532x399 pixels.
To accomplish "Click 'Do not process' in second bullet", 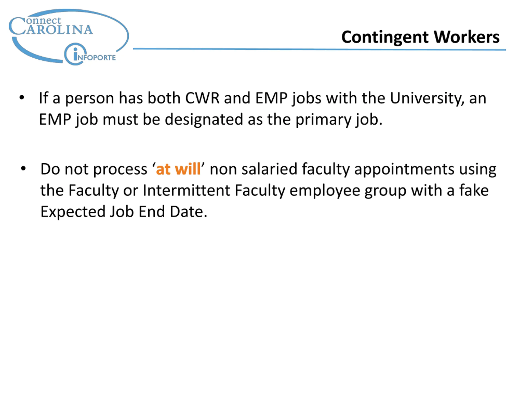I will coord(94,169).
